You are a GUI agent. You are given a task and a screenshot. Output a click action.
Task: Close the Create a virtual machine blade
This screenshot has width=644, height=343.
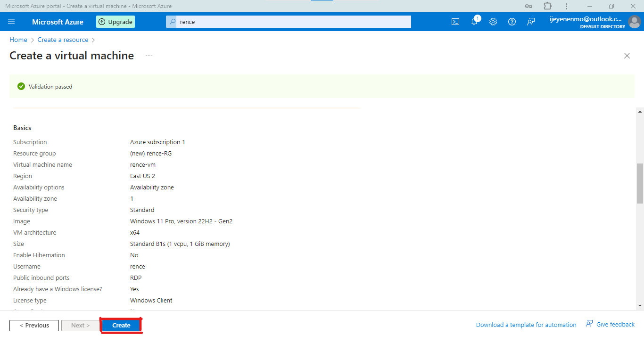[x=627, y=56]
